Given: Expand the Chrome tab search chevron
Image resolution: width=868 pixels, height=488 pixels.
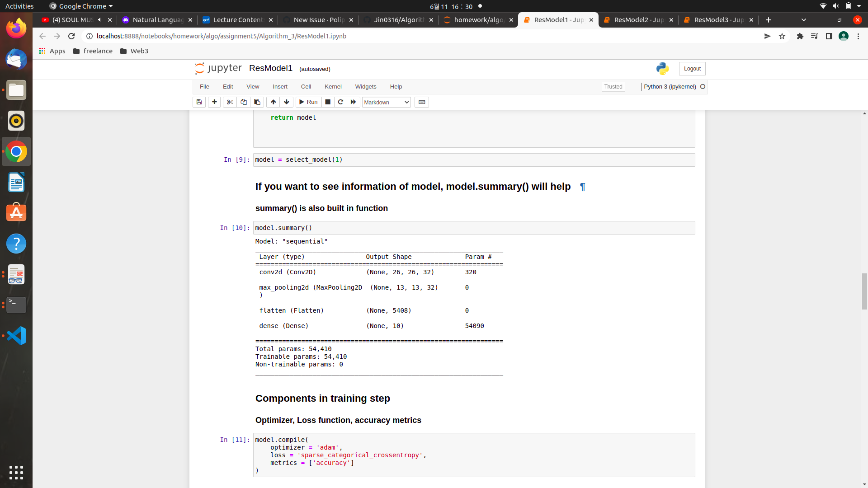Looking at the screenshot, I should click(x=803, y=20).
